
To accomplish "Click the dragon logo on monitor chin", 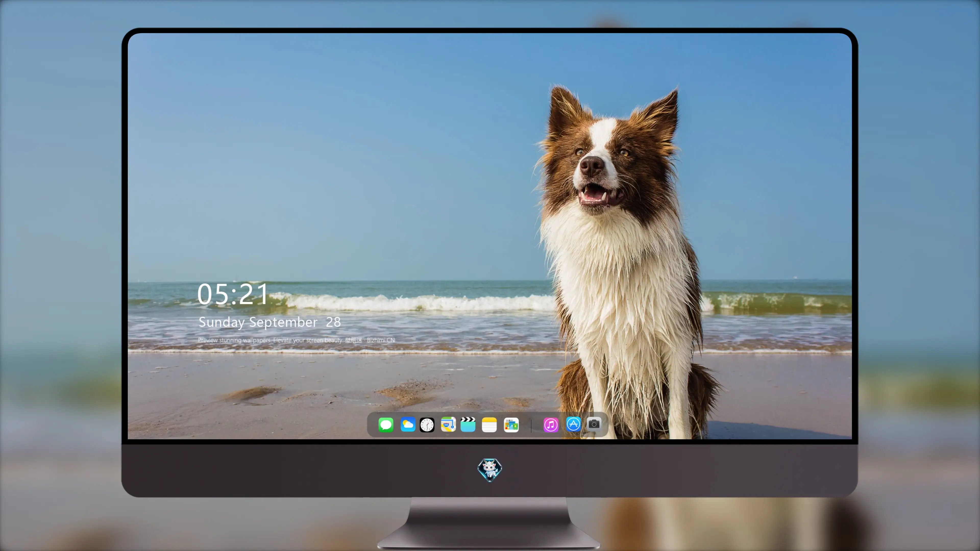I will [490, 470].
